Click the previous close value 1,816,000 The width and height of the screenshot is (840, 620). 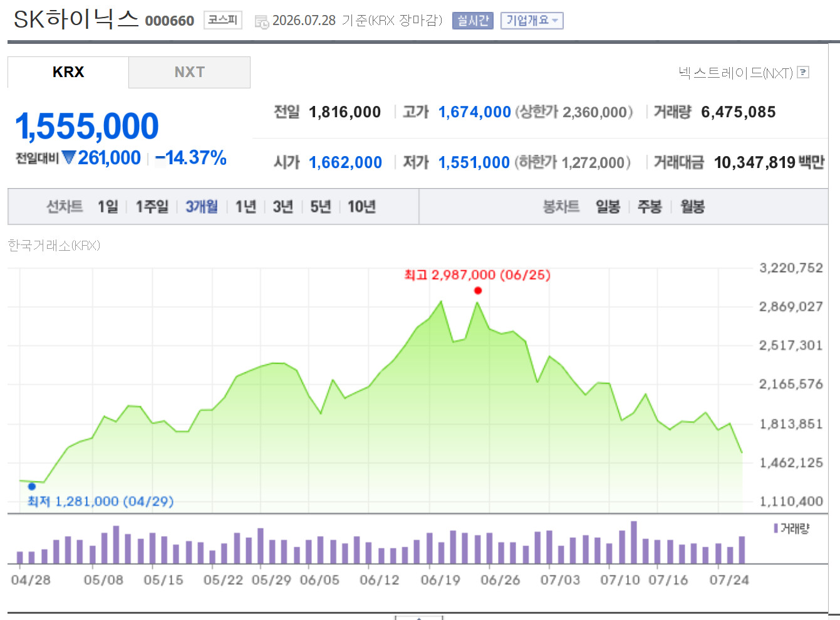(x=345, y=112)
